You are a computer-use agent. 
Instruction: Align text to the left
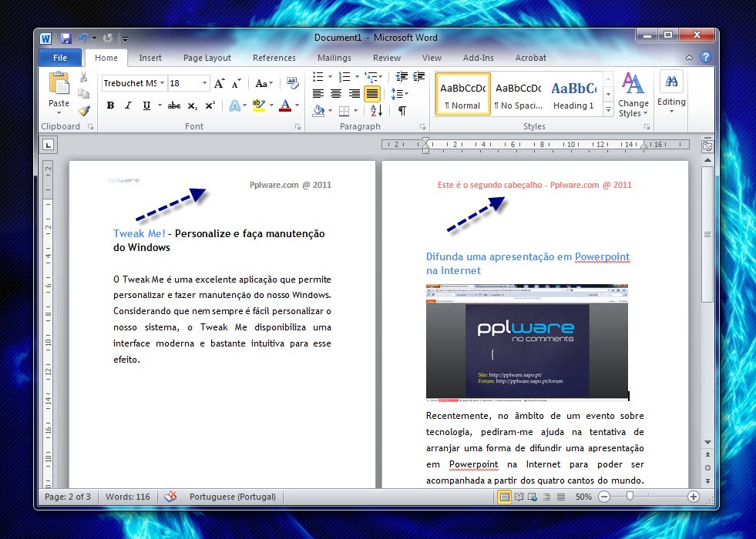tap(318, 93)
